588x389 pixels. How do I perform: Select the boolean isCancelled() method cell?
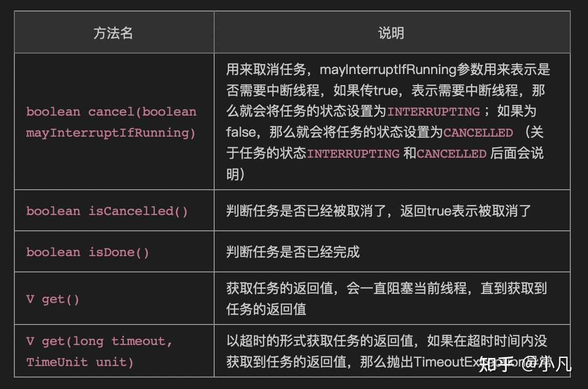click(x=107, y=211)
